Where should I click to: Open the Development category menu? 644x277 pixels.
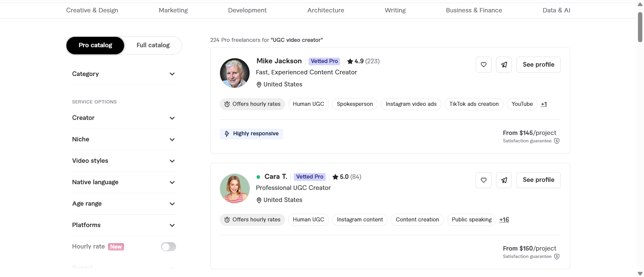coord(247,10)
